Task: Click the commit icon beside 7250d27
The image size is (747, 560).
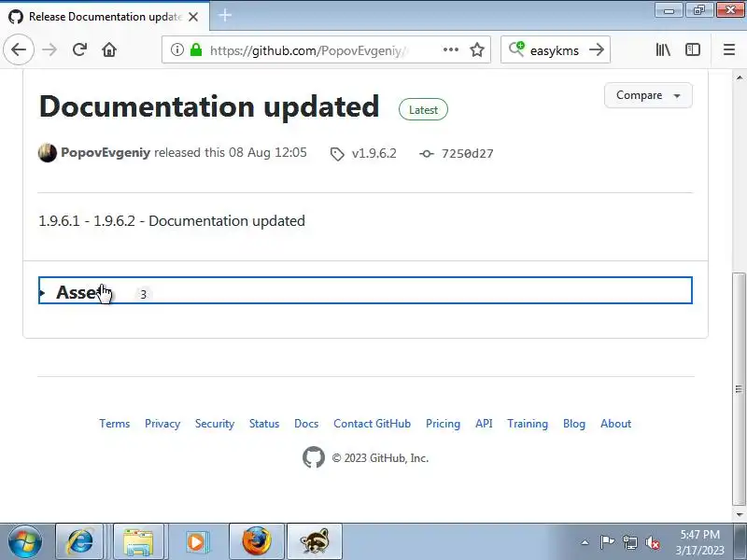Action: [427, 153]
